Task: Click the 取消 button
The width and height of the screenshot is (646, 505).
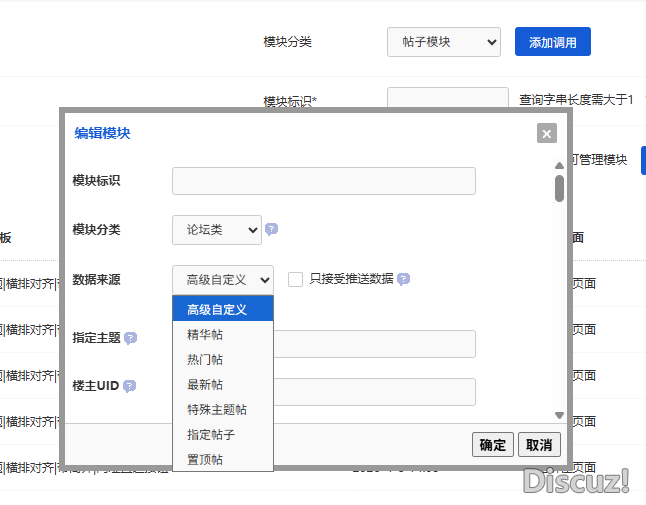Action: point(540,445)
